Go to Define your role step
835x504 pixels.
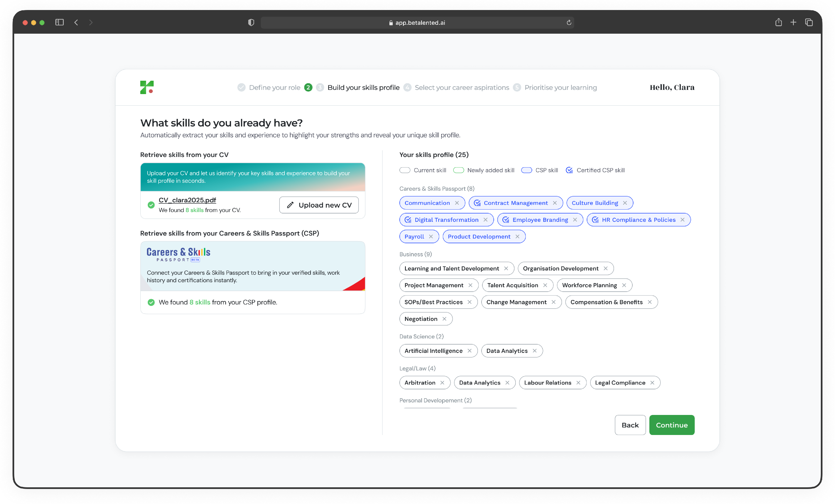point(274,87)
